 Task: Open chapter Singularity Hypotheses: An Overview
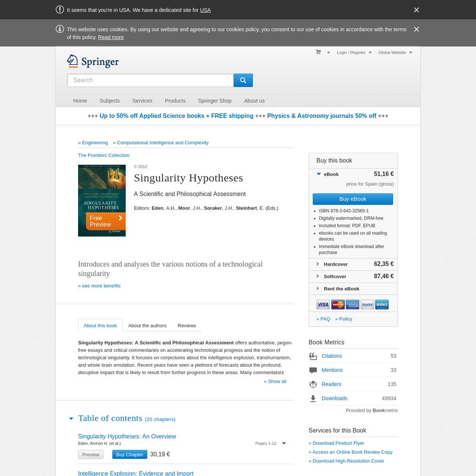127,436
